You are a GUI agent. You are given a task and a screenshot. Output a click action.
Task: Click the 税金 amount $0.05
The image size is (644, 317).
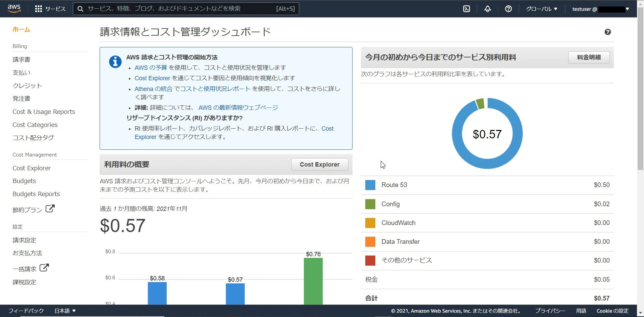(602, 279)
